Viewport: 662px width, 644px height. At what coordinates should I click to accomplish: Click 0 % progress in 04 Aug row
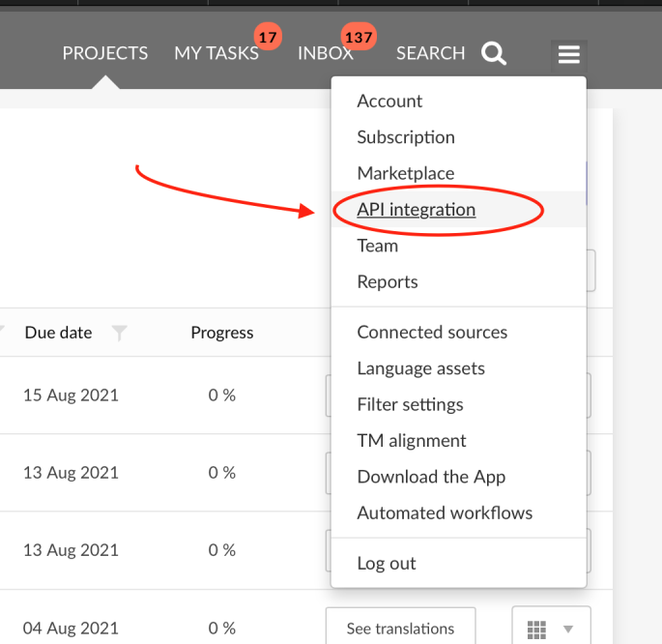pyautogui.click(x=222, y=629)
